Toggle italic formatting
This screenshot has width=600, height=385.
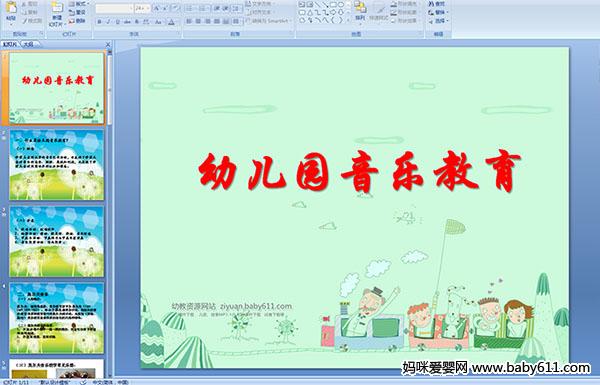(108, 22)
